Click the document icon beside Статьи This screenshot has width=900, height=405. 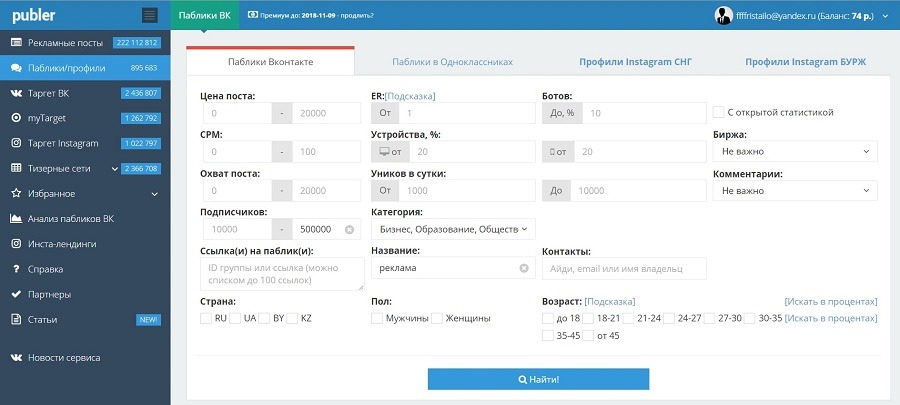coord(16,320)
